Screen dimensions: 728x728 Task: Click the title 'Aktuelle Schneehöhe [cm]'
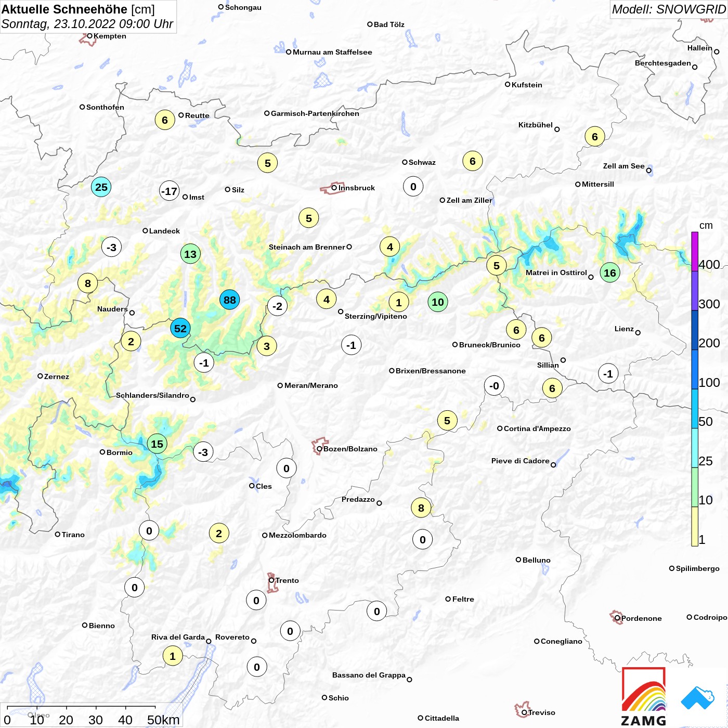(x=78, y=9)
